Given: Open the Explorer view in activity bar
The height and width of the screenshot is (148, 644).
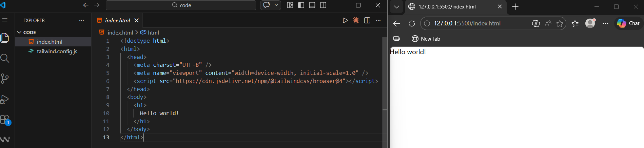Looking at the screenshot, I should (x=5, y=38).
